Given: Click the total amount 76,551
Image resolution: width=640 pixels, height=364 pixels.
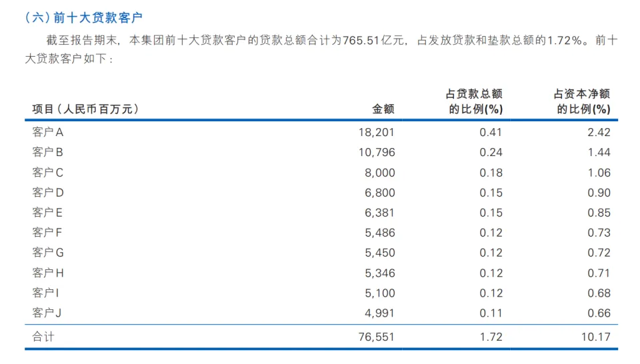Looking at the screenshot, I should pos(376,337).
